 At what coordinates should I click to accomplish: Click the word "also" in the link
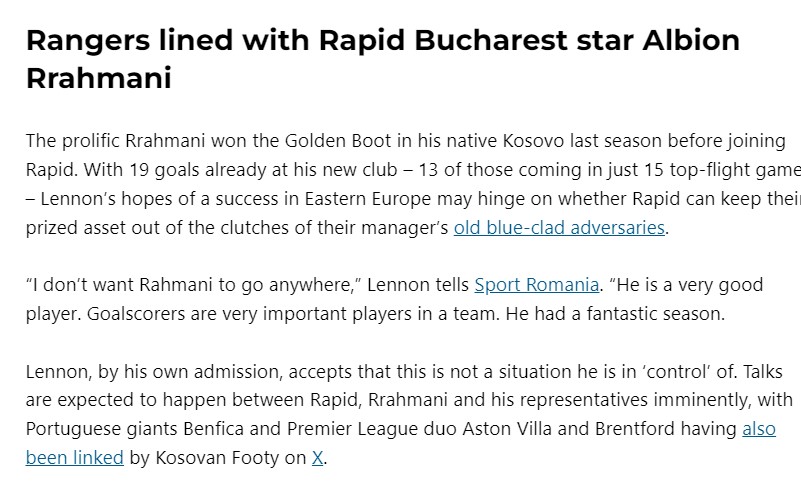[x=759, y=429]
